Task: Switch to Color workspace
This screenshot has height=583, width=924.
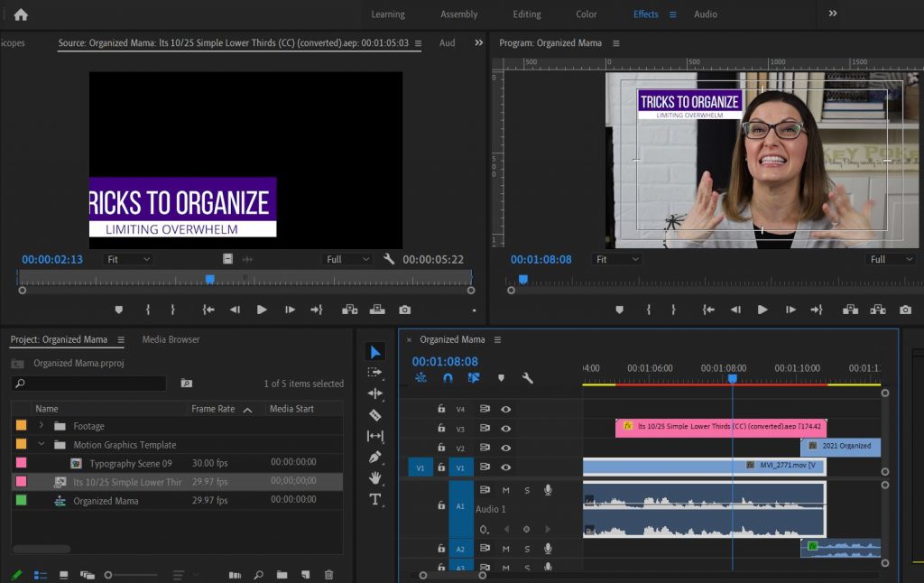Action: (x=586, y=14)
